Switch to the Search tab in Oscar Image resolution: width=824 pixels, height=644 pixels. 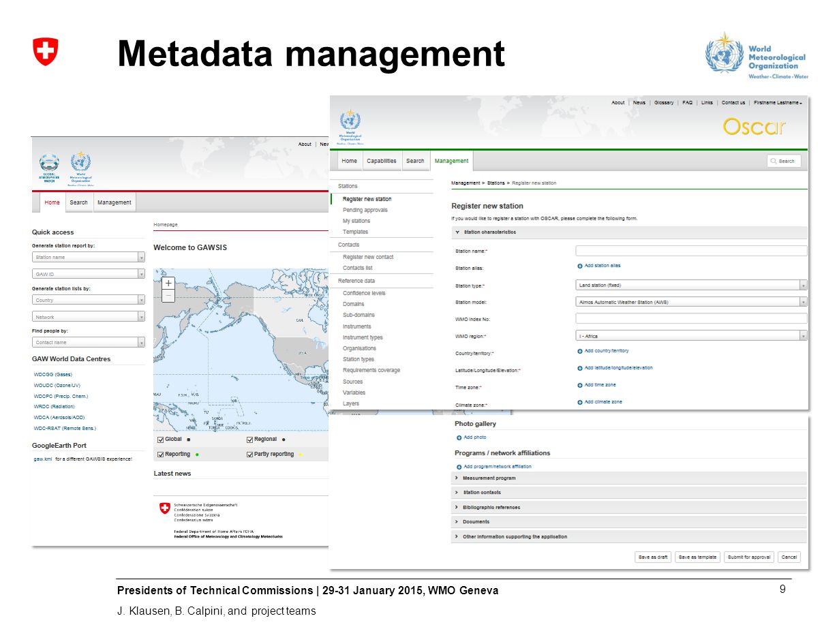point(415,162)
